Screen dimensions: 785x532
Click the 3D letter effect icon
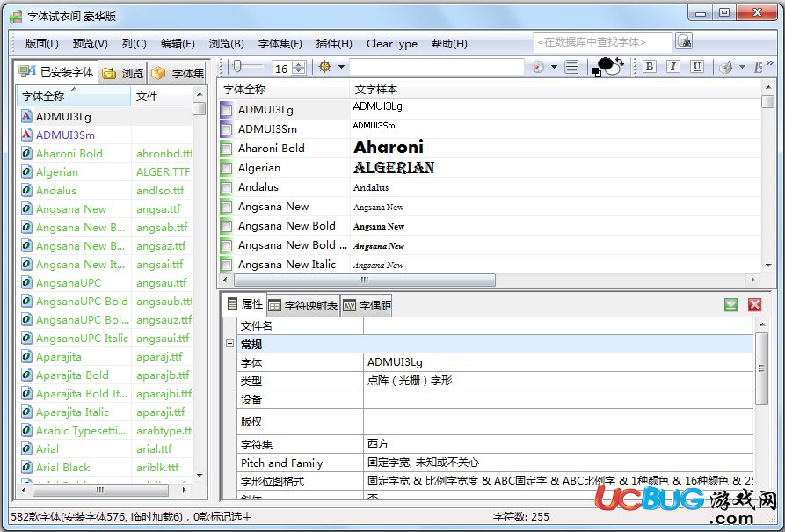click(726, 67)
